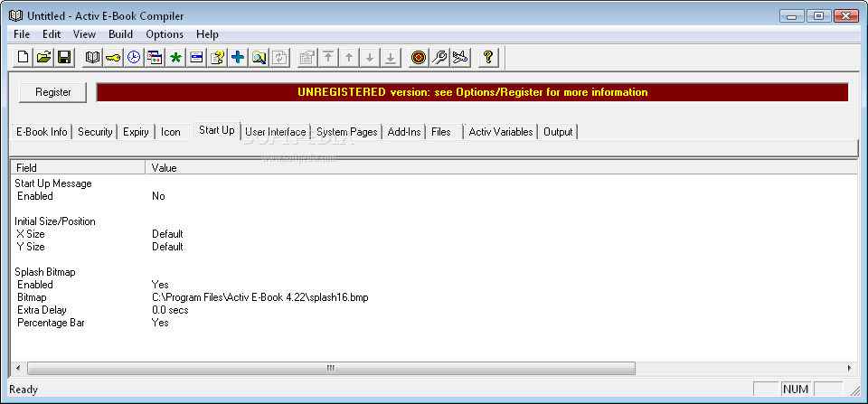Select the Percentage Bar row

[51, 322]
